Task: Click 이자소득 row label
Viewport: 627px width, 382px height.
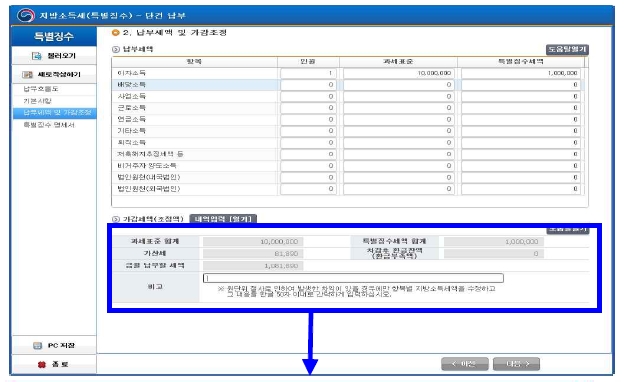Action: 132,73
